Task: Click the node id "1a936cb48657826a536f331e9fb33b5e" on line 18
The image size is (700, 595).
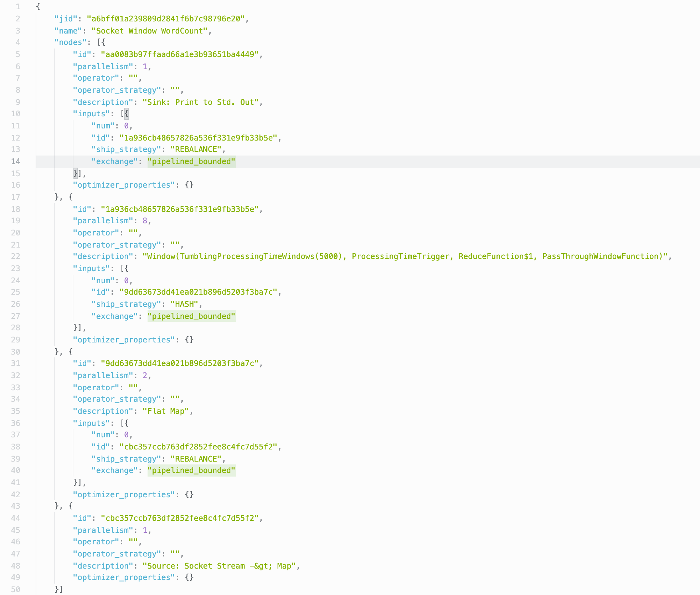Action: tap(180, 209)
